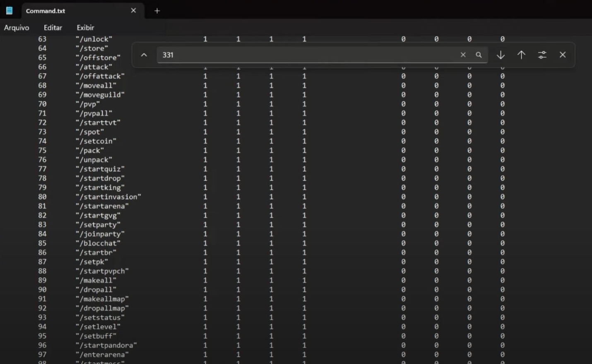Close the find bar

pyautogui.click(x=563, y=55)
